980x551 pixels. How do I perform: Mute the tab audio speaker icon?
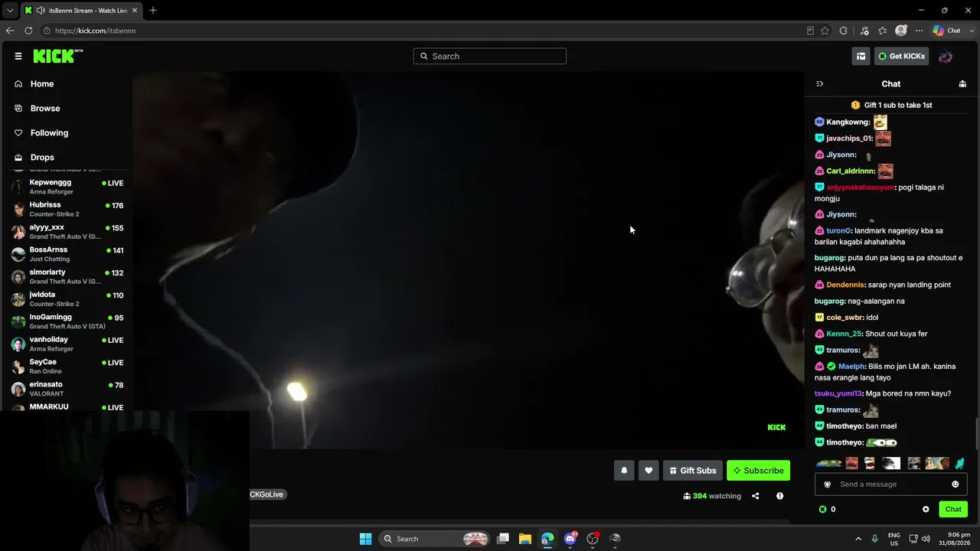click(x=40, y=11)
